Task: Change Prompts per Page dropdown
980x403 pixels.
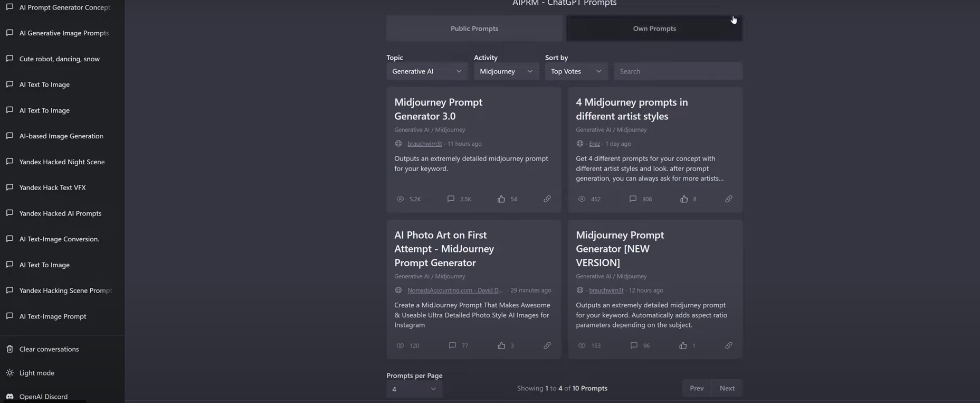Action: [414, 389]
